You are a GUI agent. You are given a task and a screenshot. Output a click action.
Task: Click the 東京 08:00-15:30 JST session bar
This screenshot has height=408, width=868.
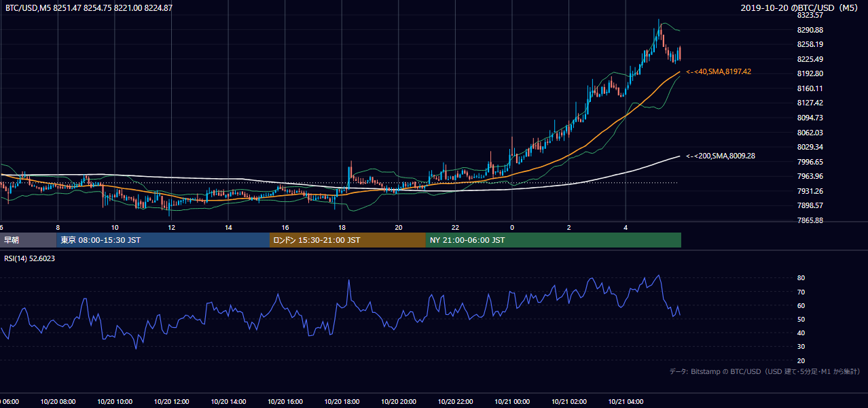(163, 240)
